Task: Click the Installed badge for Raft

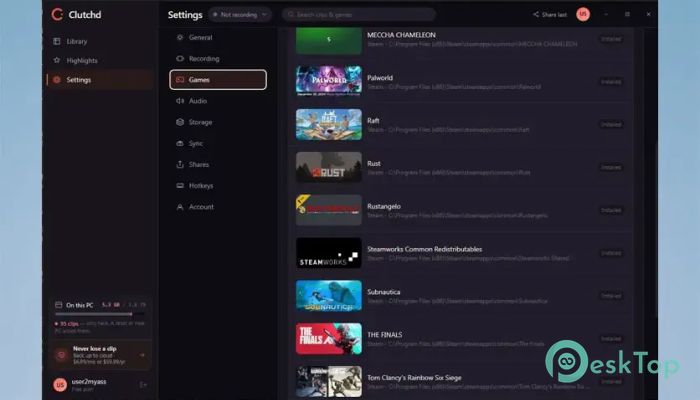Action: tap(611, 124)
